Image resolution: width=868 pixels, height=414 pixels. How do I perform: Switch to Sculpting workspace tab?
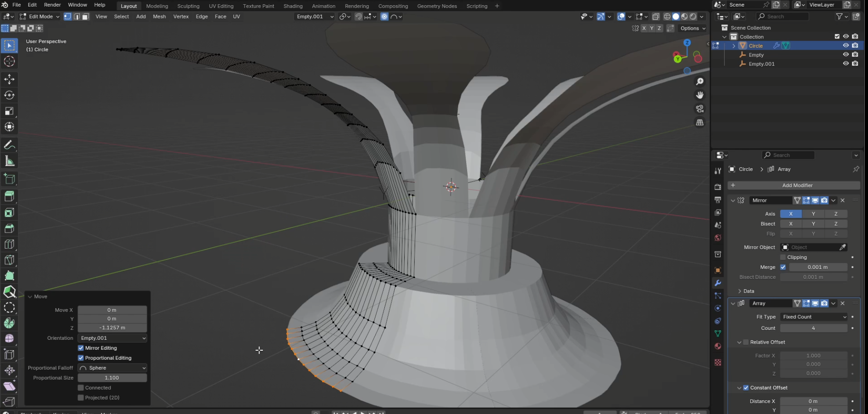(188, 6)
